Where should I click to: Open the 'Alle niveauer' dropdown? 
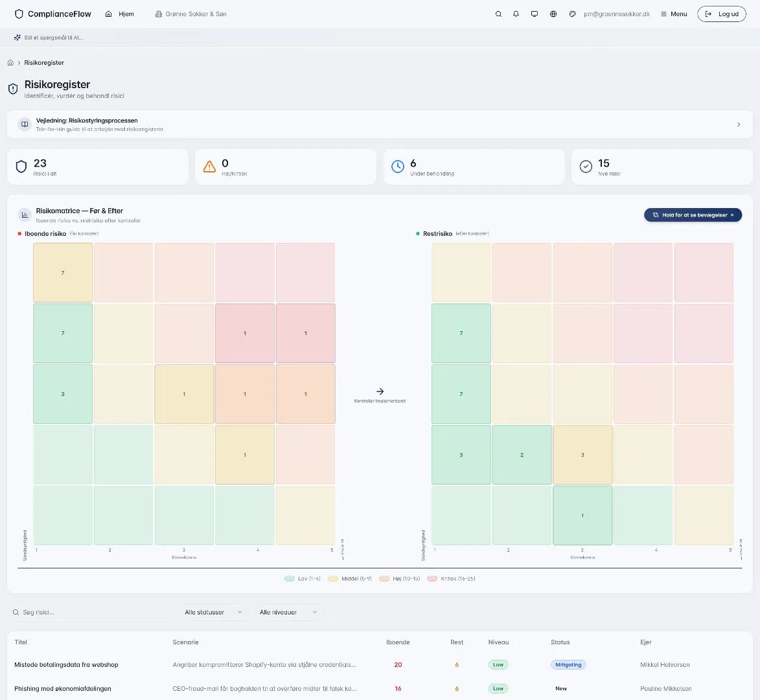(288, 612)
